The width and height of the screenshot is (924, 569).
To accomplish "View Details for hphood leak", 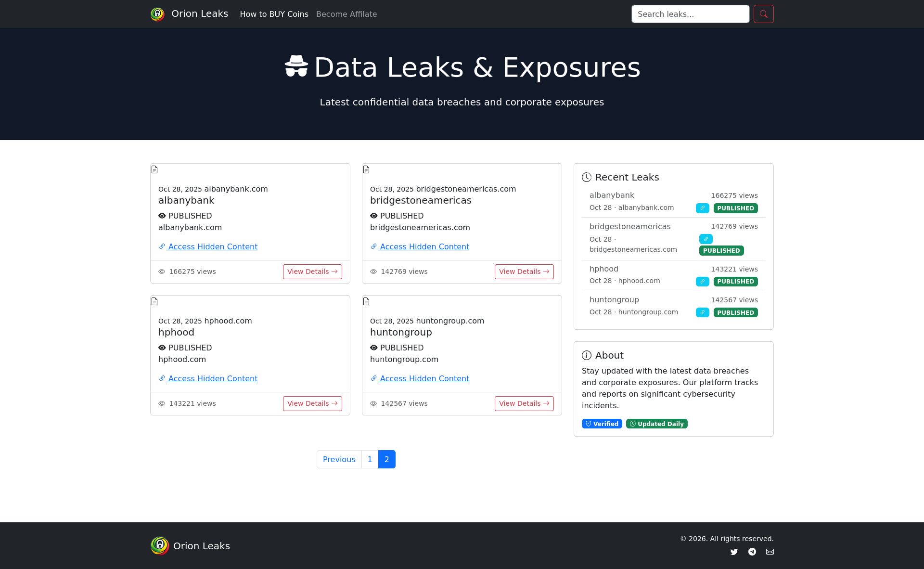I will pyautogui.click(x=312, y=403).
